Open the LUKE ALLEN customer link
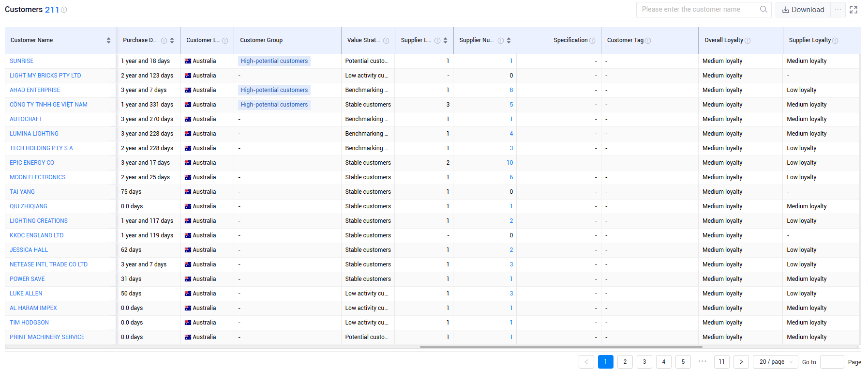This screenshot has width=868, height=372. click(x=26, y=294)
